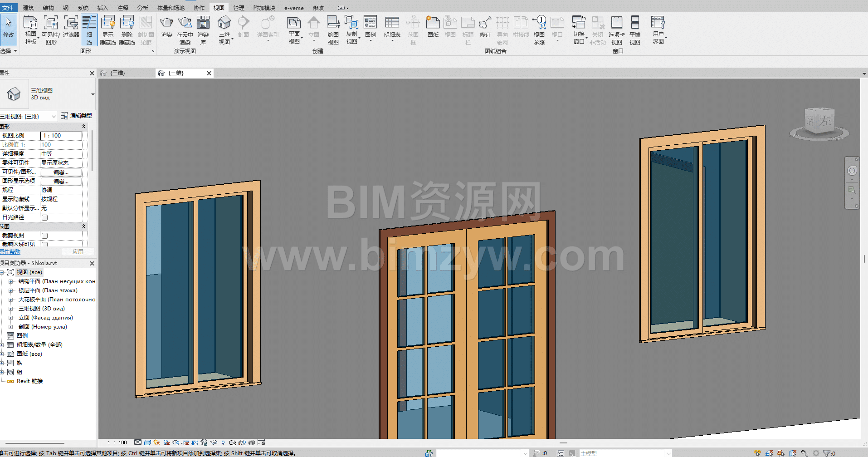
Task: Toggle 日光路径 sun path checkbox
Action: 45,217
